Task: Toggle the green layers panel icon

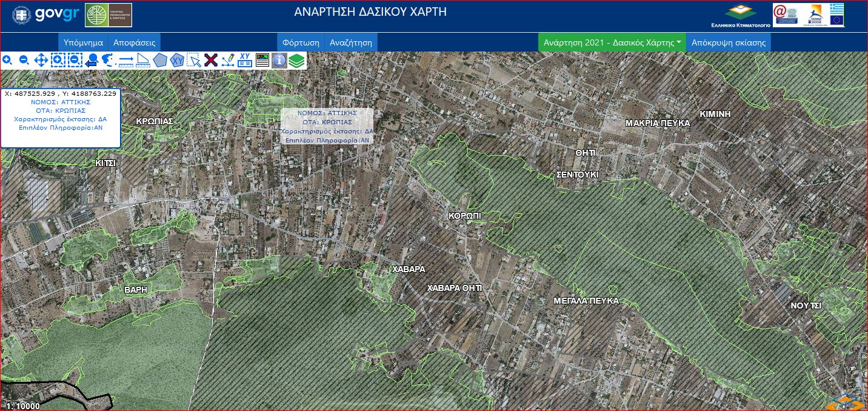Action: (296, 60)
